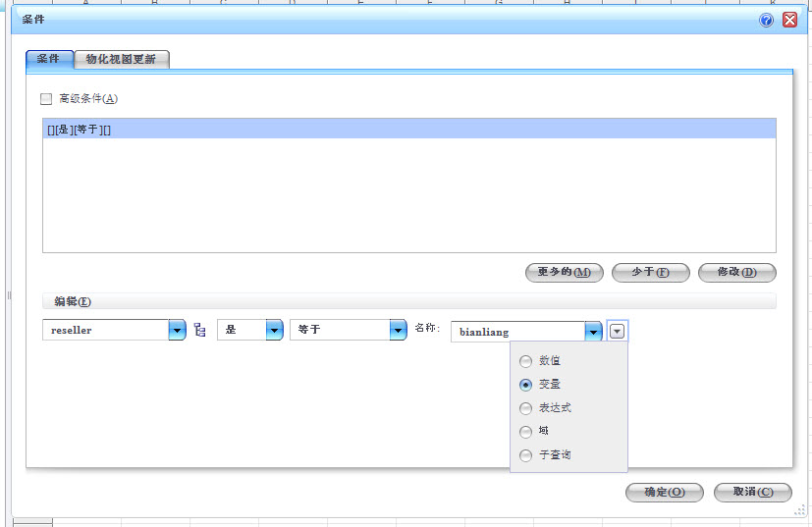
Task: Open the 是 dropdown arrow
Action: click(x=275, y=330)
